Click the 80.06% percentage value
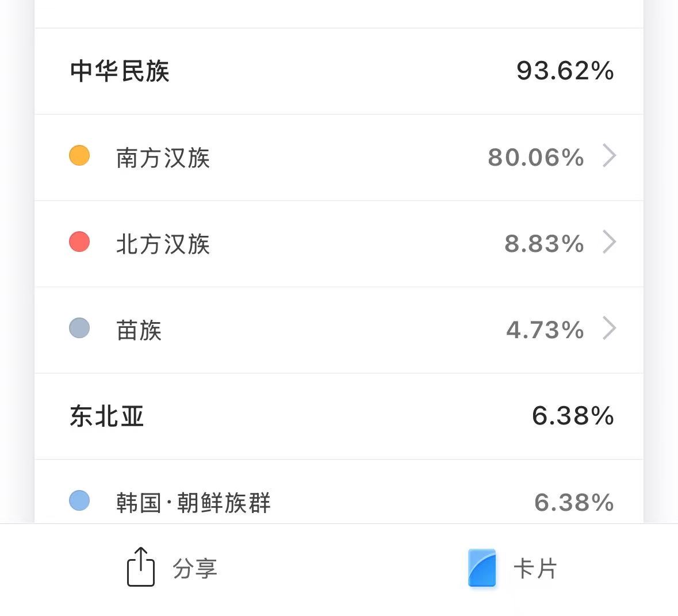The image size is (678, 616). 536,158
